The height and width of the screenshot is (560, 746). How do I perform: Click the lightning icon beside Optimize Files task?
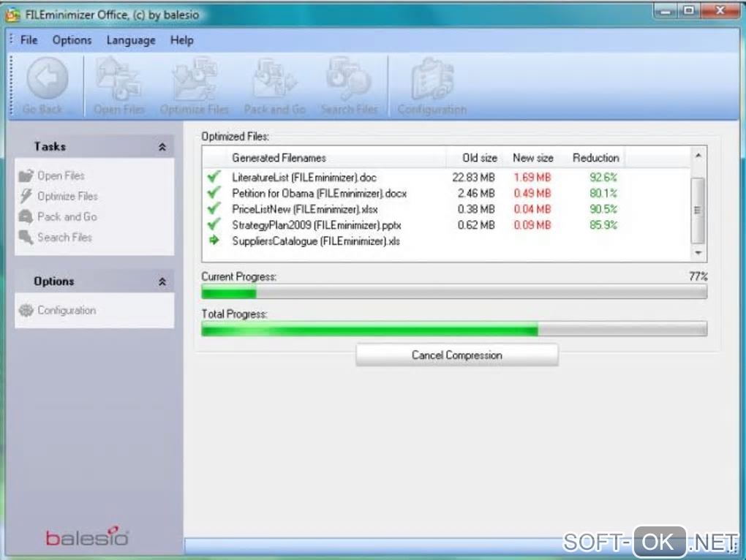click(26, 196)
